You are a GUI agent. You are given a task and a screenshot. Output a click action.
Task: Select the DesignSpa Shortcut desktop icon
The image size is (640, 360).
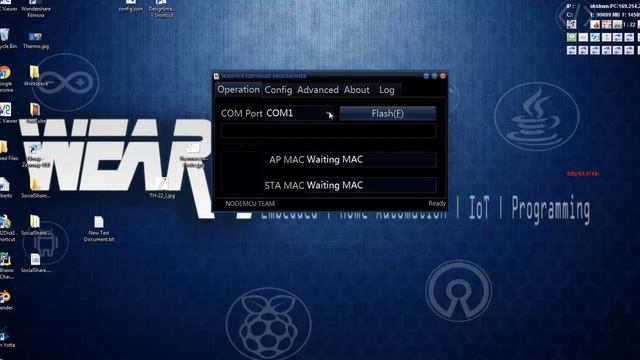pyautogui.click(x=161, y=9)
